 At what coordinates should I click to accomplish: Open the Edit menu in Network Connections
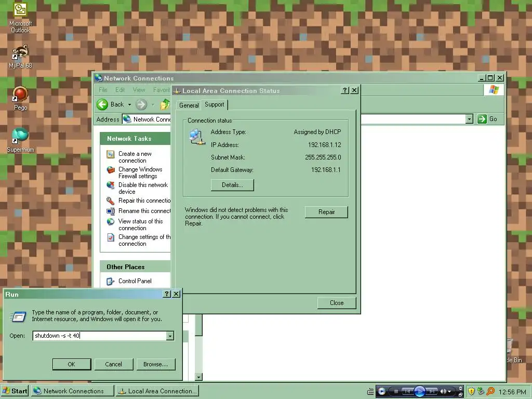(x=120, y=90)
